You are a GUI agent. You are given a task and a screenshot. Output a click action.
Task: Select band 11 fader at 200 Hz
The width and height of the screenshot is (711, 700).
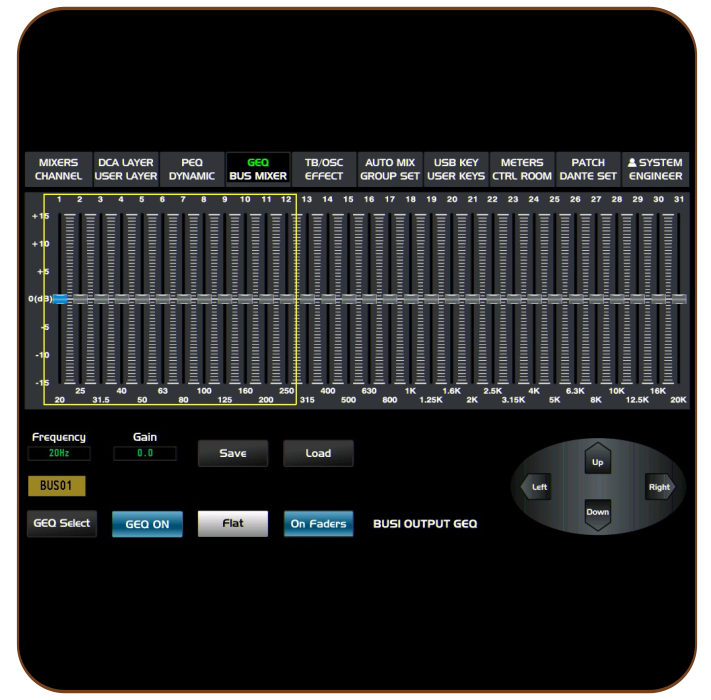tap(266, 299)
